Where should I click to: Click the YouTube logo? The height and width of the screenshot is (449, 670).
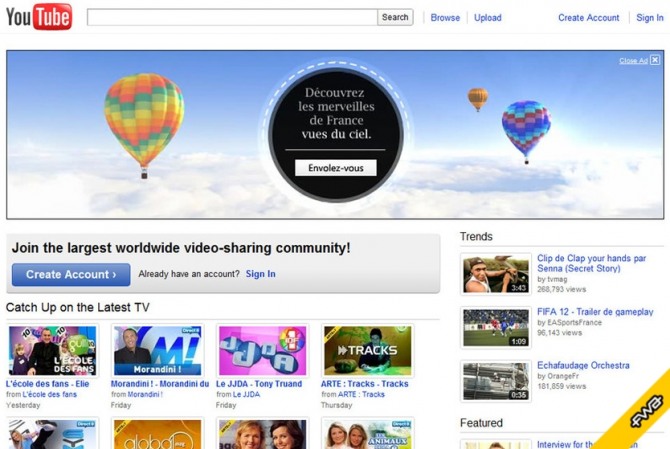[x=39, y=17]
